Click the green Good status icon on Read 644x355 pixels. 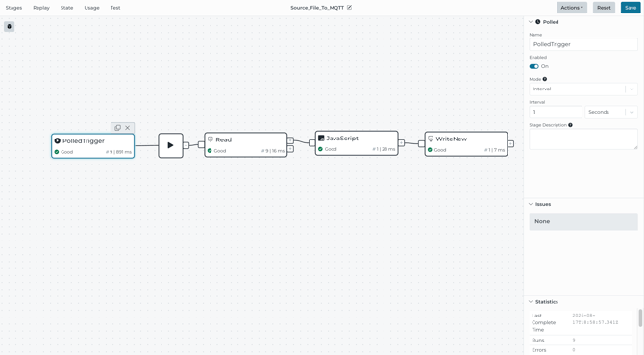210,151
